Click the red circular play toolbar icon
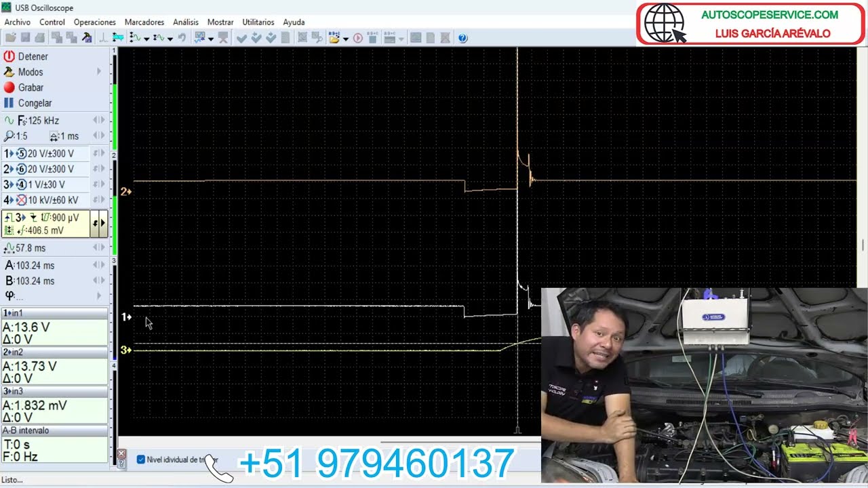 (358, 38)
